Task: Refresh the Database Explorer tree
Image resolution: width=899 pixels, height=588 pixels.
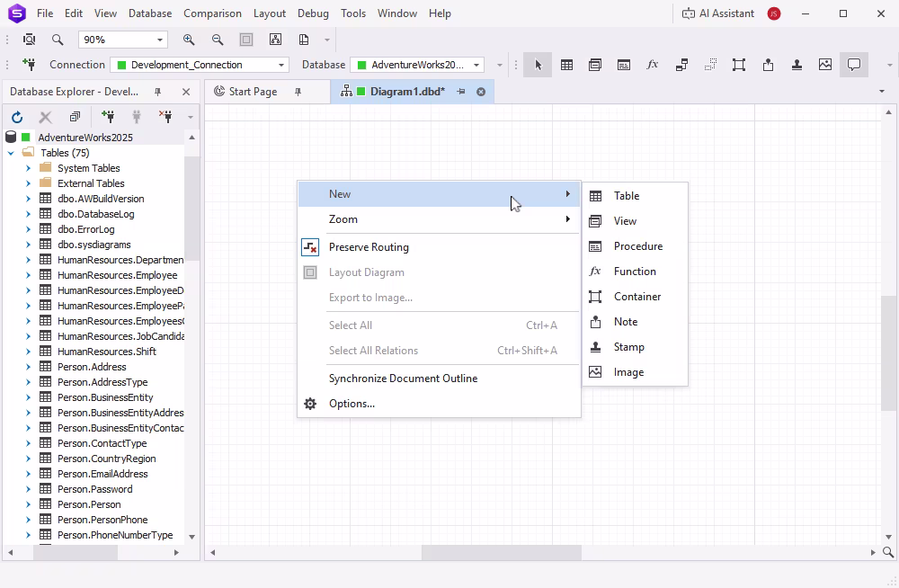Action: tap(17, 117)
